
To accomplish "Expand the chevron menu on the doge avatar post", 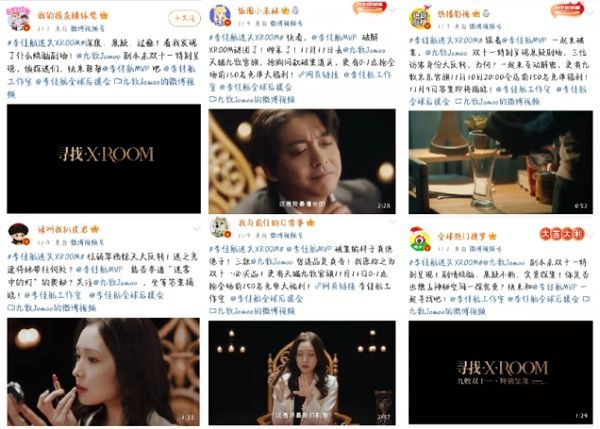I will click(x=392, y=222).
